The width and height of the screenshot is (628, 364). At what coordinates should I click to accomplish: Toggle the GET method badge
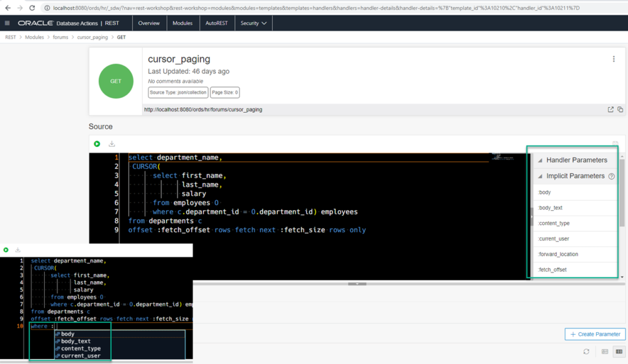point(115,81)
